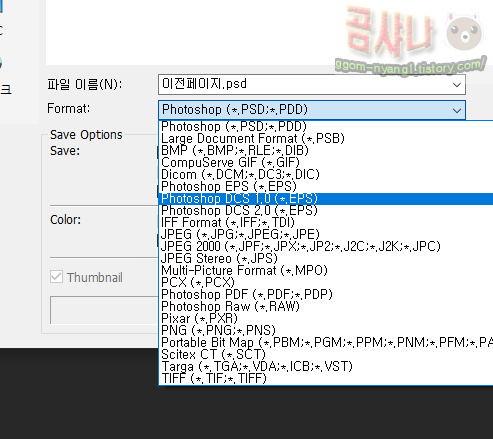Choose Portable Bit Map format
Image resolution: width=493 pixels, height=439 pixels.
(326, 343)
